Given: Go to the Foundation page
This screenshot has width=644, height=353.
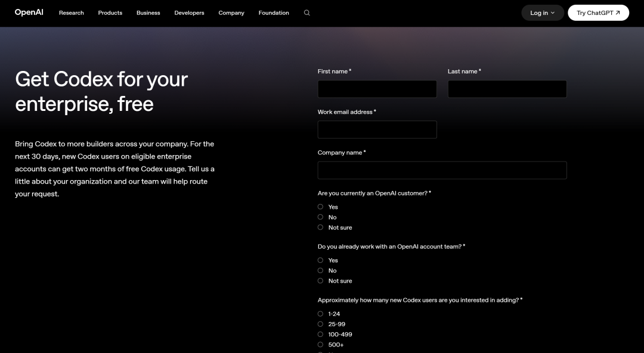Looking at the screenshot, I should (274, 13).
